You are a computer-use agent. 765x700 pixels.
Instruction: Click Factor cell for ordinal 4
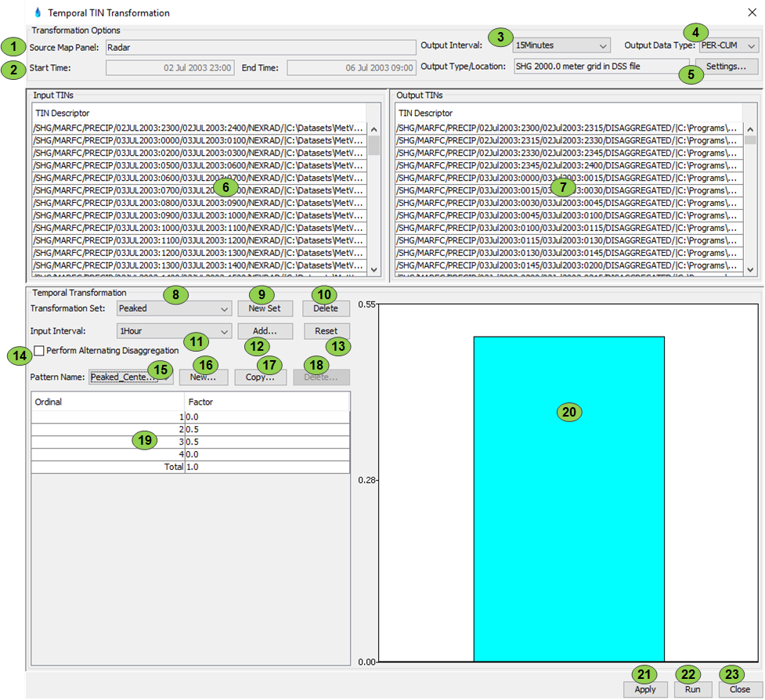[267, 455]
